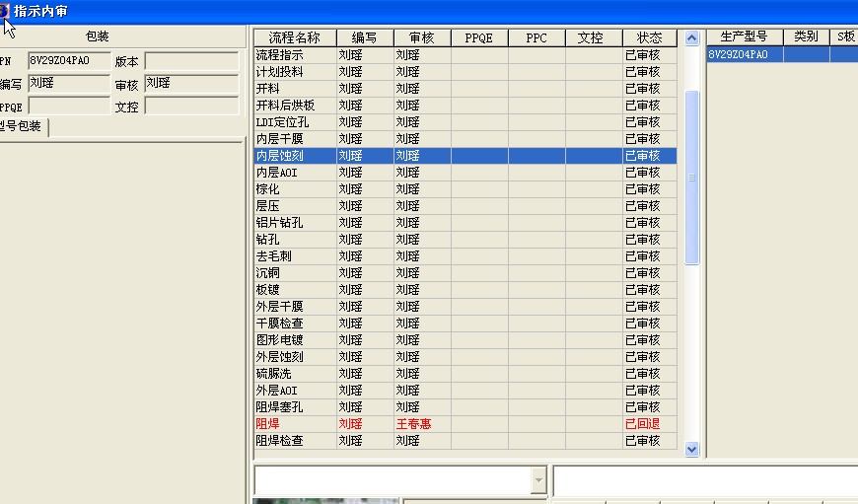The height and width of the screenshot is (504, 858).
Task: Click the red 已回退 status cell
Action: tap(650, 424)
